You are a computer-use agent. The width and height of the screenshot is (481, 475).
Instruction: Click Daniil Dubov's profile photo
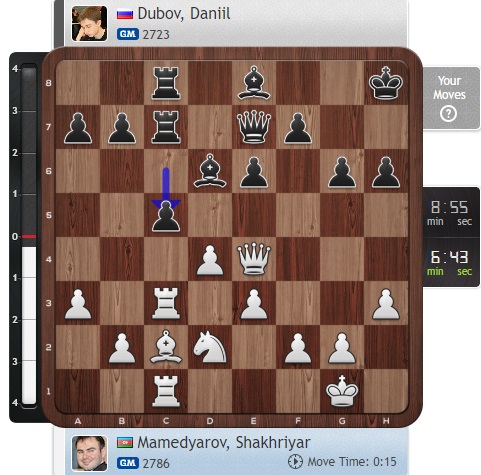[89, 23]
